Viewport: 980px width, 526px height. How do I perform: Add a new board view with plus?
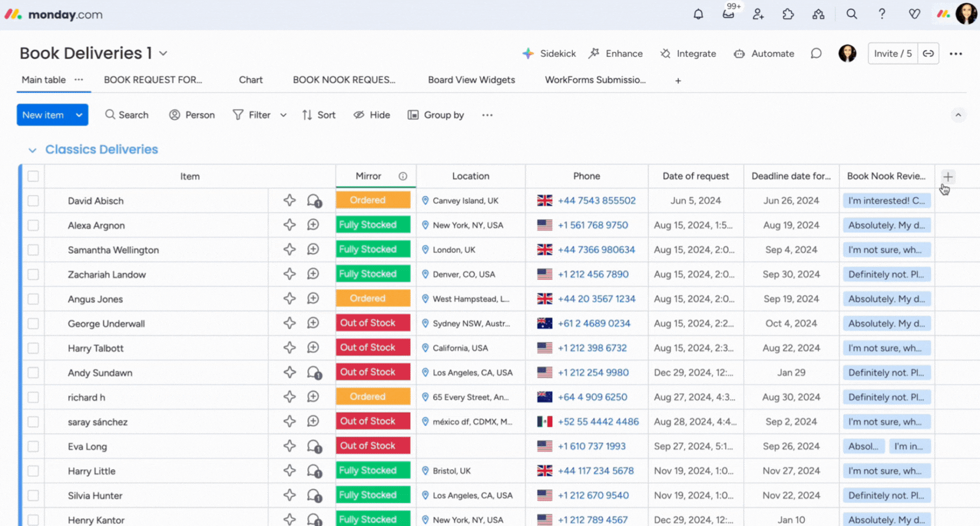[678, 80]
